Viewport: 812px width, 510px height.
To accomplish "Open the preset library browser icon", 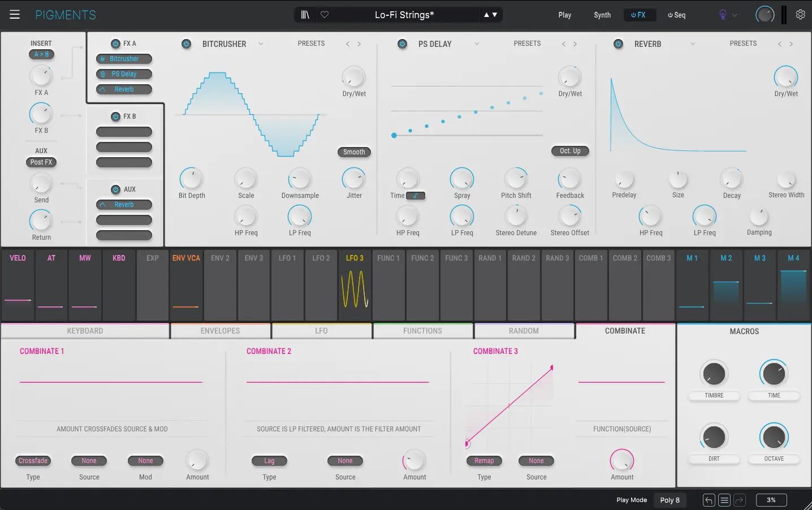I will tap(305, 15).
